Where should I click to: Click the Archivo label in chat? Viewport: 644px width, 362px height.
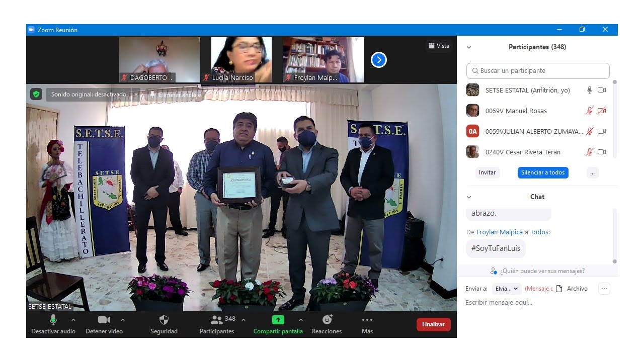coord(577,289)
